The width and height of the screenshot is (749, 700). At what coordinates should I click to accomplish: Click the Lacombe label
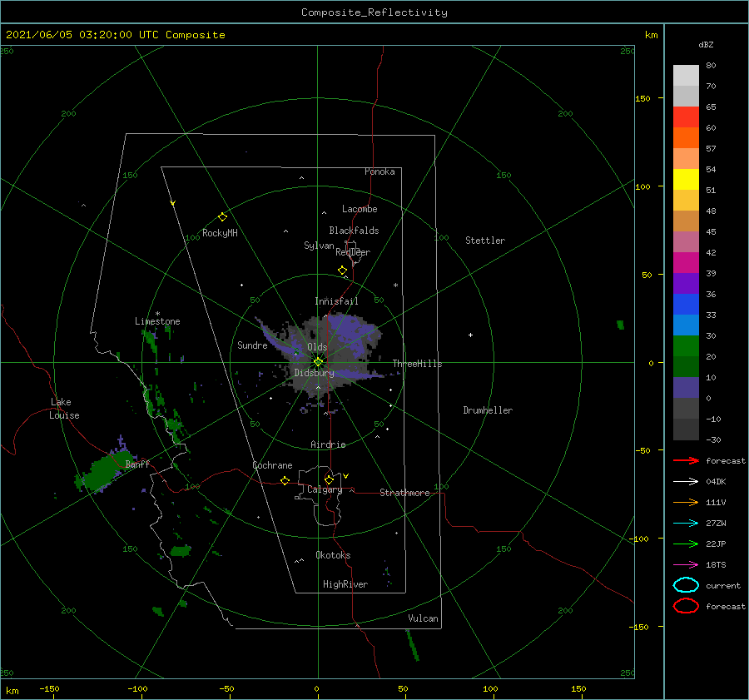pos(360,209)
